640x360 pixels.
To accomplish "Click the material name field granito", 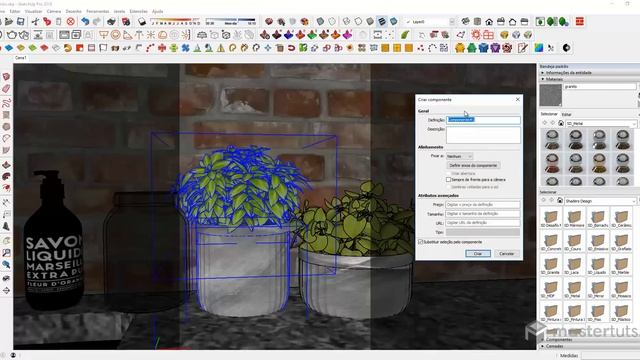I will (x=600, y=87).
